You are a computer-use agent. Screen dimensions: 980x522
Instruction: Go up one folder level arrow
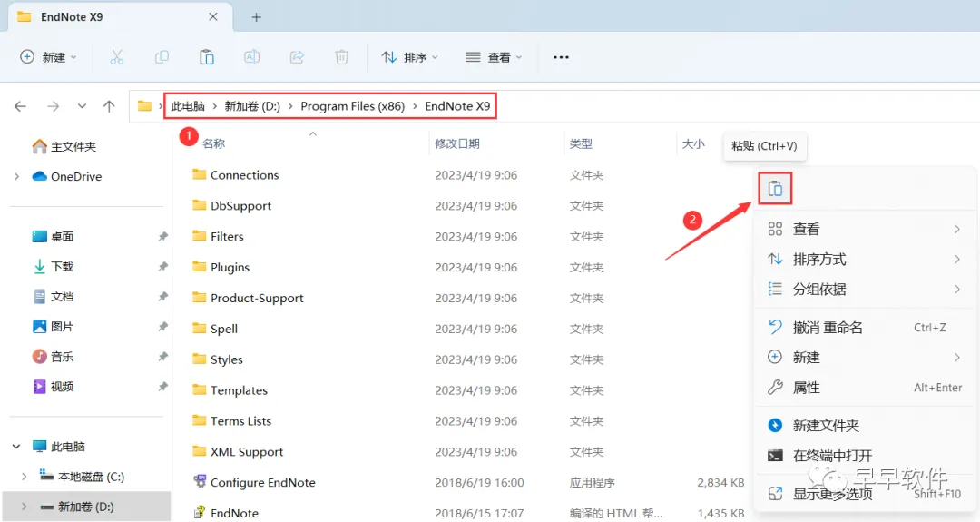tap(110, 106)
